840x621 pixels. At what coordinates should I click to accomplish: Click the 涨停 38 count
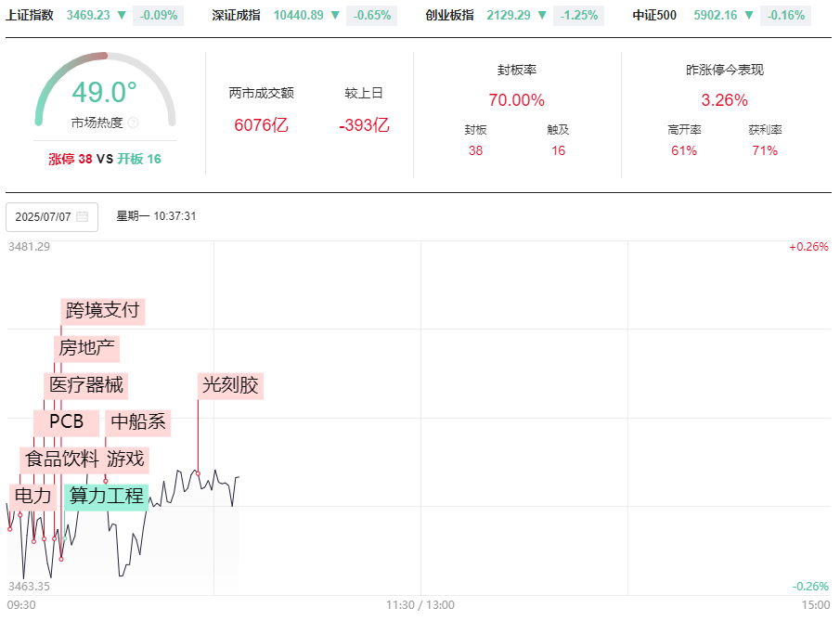pyautogui.click(x=71, y=159)
